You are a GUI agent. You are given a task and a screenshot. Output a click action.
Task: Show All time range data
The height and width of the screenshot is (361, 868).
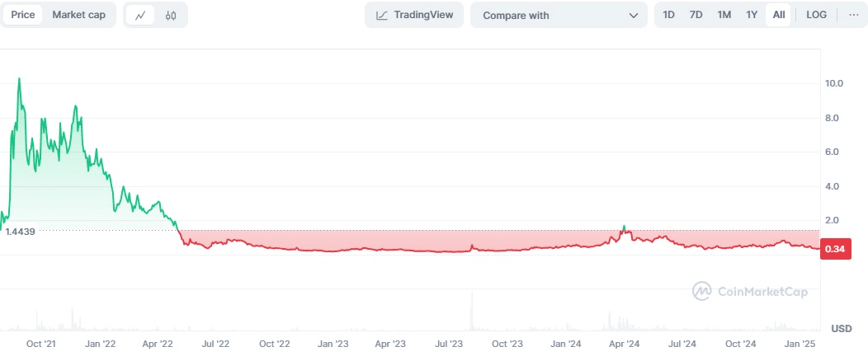tap(779, 15)
